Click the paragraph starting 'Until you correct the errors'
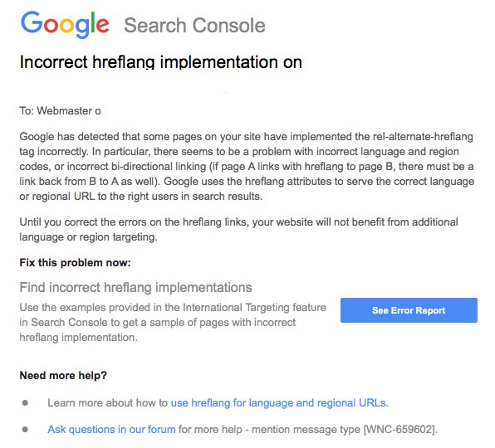495x448 pixels. [x=238, y=230]
